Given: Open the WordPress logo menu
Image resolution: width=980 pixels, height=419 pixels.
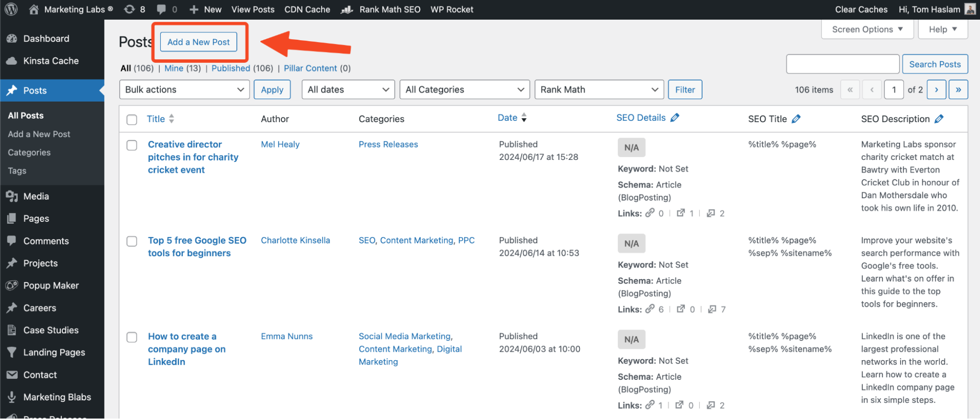Looking at the screenshot, I should pyautogui.click(x=11, y=9).
